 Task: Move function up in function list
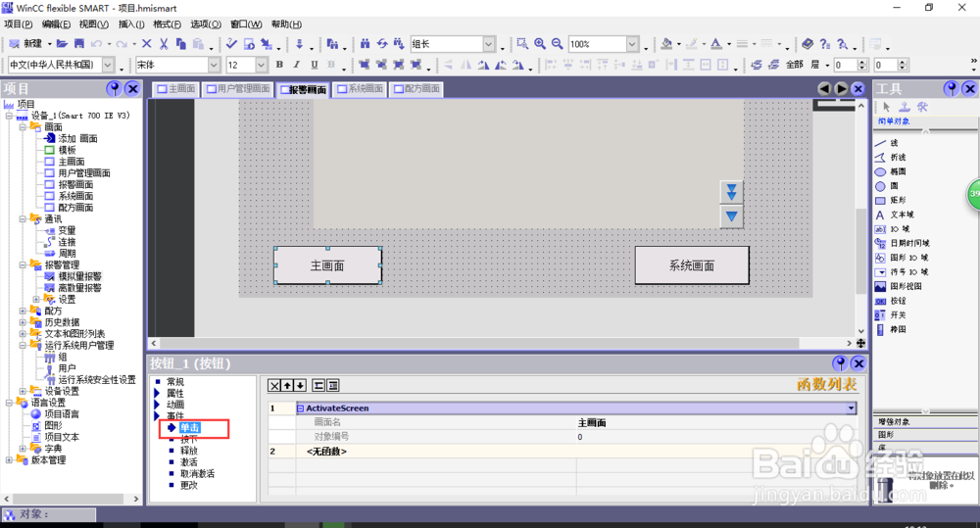point(287,386)
